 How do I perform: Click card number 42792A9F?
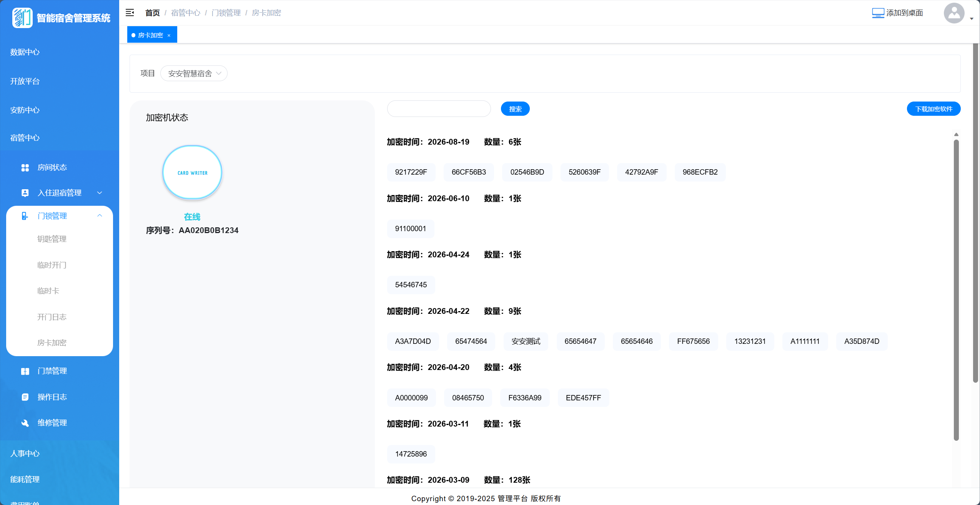point(641,172)
